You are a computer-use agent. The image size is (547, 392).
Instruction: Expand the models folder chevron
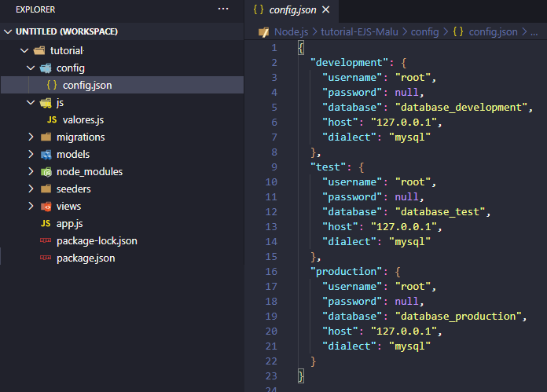coord(31,154)
